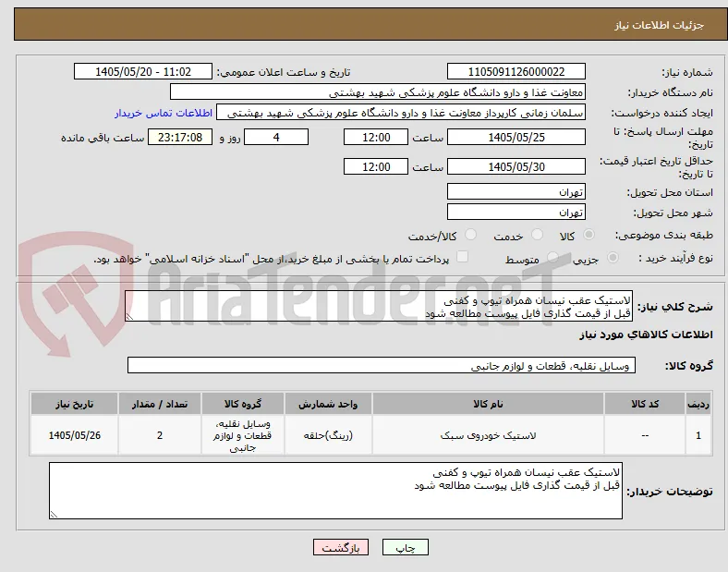This screenshot has height=572, width=728.
Task: Click the response deadline hour field 12:00
Action: (x=376, y=138)
